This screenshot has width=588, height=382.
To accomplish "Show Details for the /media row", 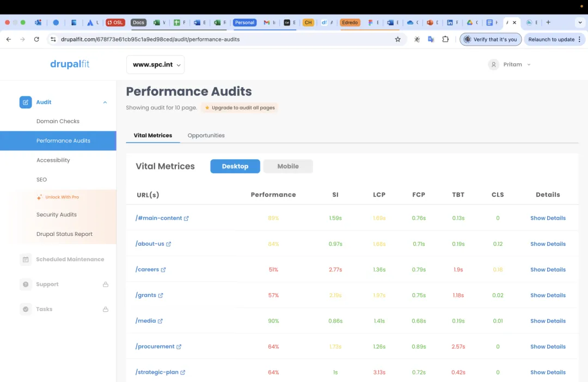I will pyautogui.click(x=548, y=321).
